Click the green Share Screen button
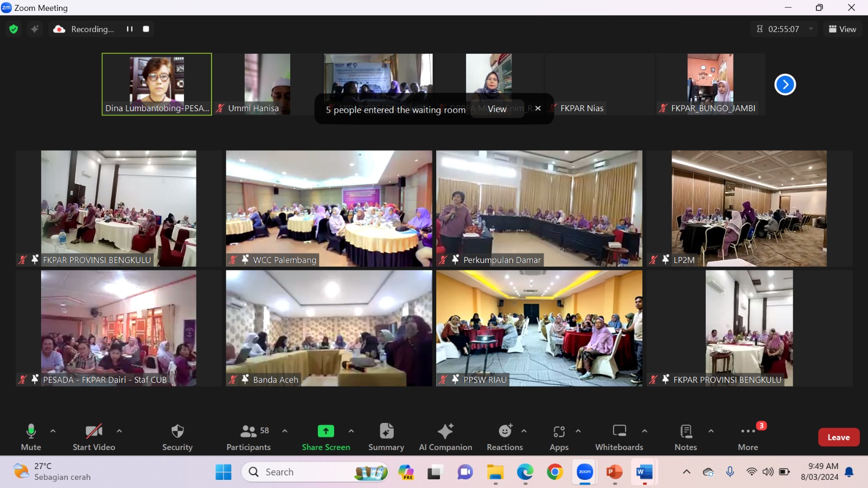The width and height of the screenshot is (868, 488). coord(326,437)
